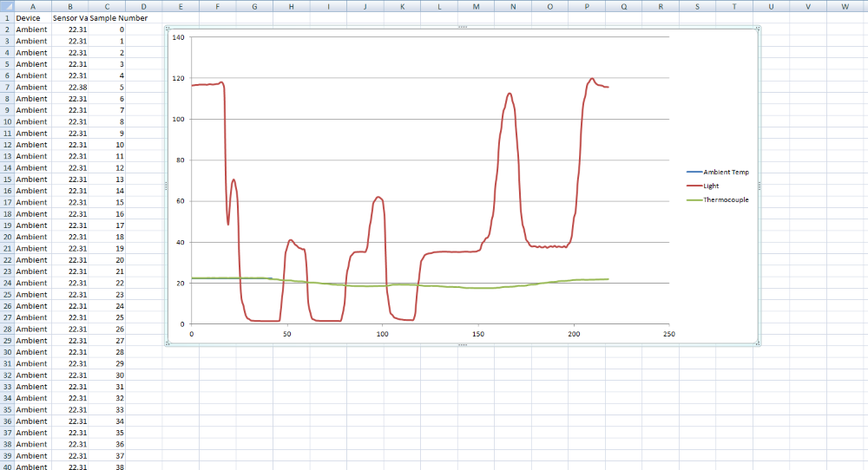Viewport: 868px width, 470px height.
Task: Select row 1 header
Action: [7, 17]
